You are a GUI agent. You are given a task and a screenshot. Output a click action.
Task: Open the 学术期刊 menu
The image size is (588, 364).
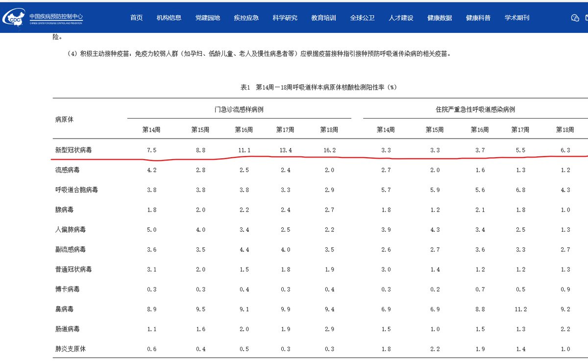517,18
